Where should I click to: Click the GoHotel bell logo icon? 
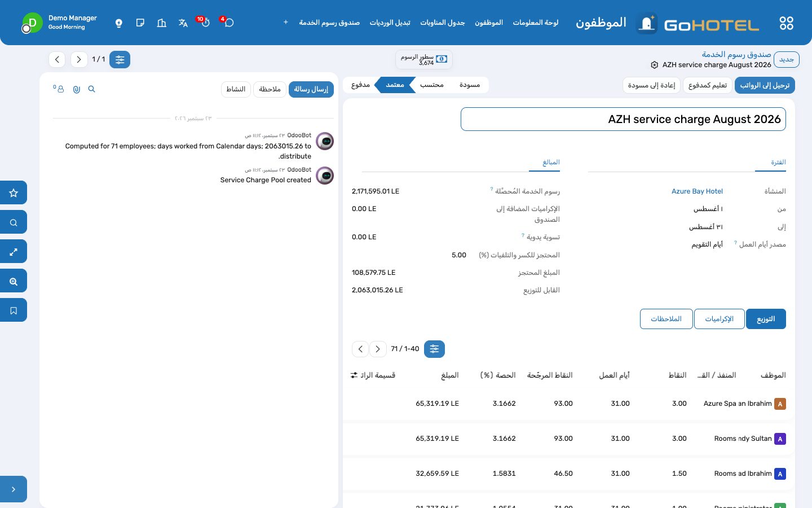(x=647, y=23)
